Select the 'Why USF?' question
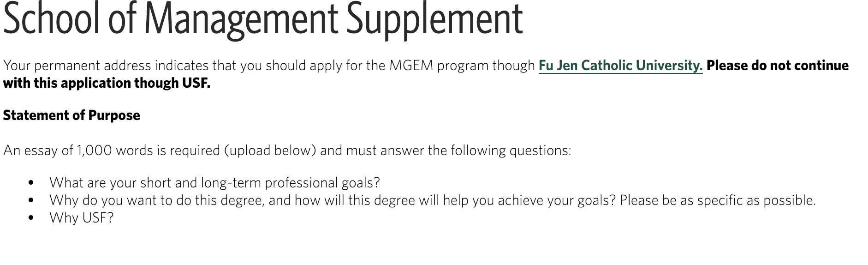 pos(81,218)
